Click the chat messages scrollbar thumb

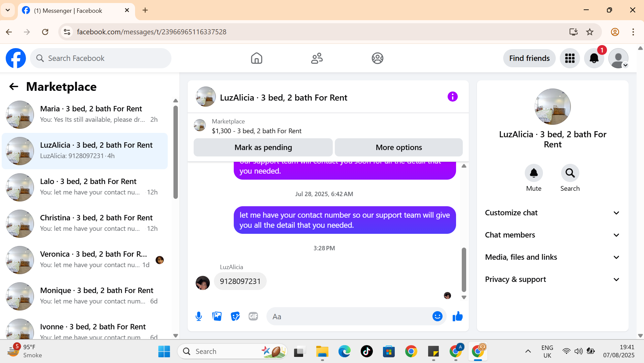coord(464,270)
